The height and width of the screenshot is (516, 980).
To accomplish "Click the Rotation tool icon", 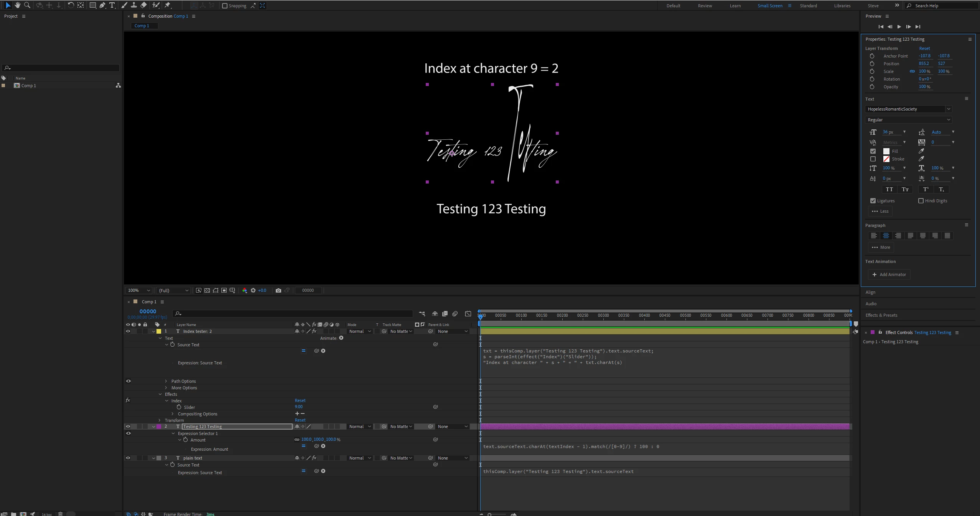I will (71, 5).
